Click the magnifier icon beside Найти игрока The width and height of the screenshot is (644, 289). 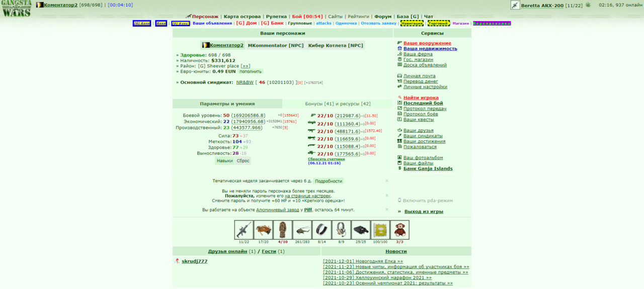399,98
